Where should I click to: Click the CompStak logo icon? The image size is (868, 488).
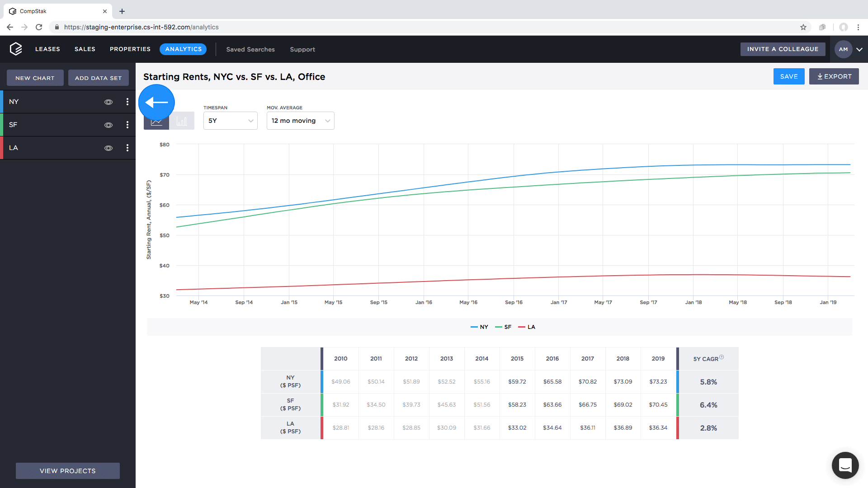[x=16, y=49]
